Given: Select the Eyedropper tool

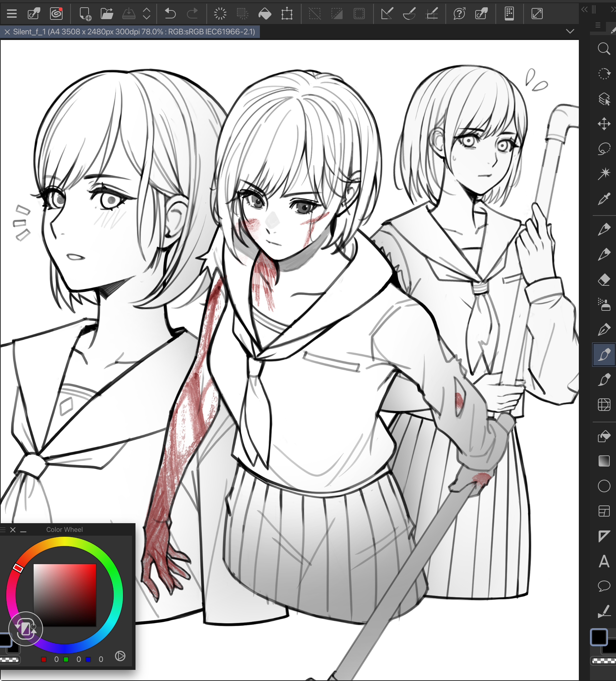Looking at the screenshot, I should click(x=604, y=199).
